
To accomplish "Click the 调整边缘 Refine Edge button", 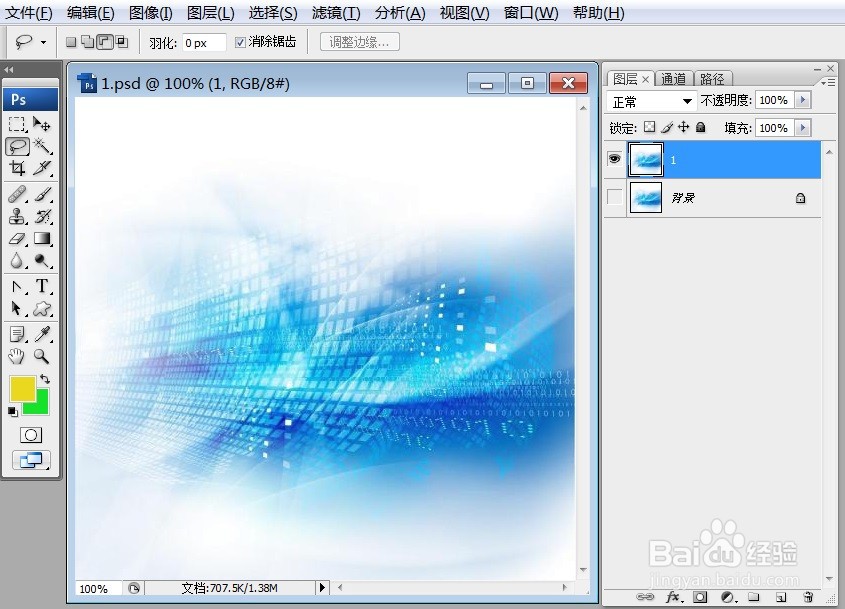I will 359,42.
